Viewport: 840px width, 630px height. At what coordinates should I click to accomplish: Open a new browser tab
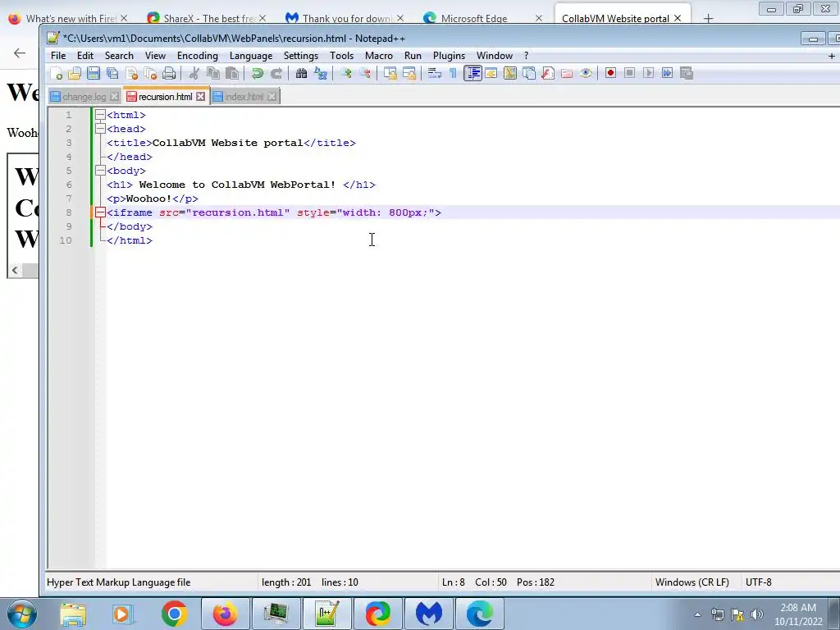point(708,18)
